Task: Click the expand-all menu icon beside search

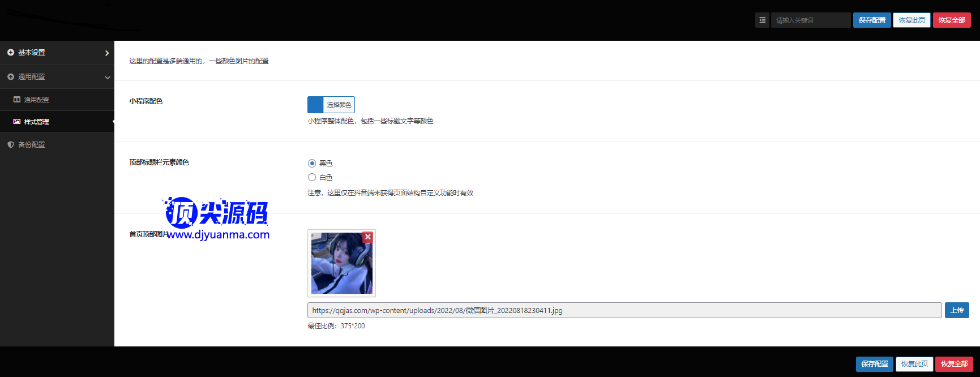Action: coord(762,20)
